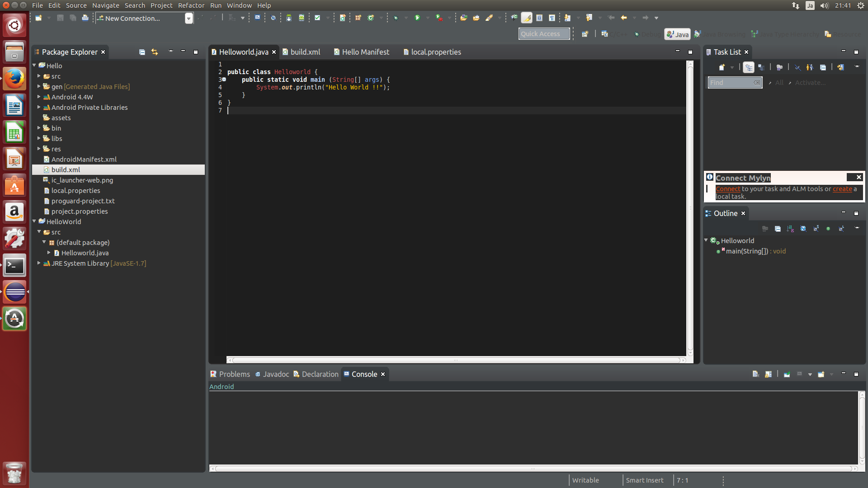Image resolution: width=868 pixels, height=488 pixels.
Task: Open the Refactor menu
Action: (x=191, y=5)
